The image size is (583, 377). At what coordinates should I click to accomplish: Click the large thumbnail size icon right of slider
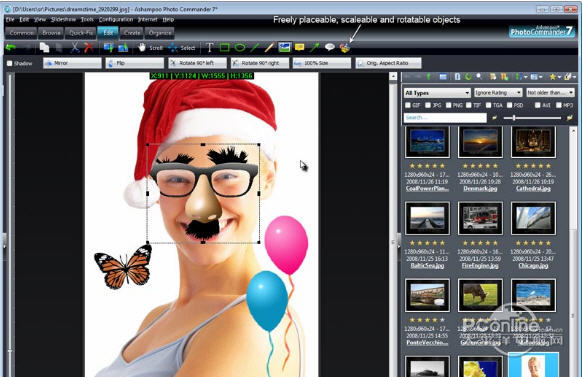570,117
